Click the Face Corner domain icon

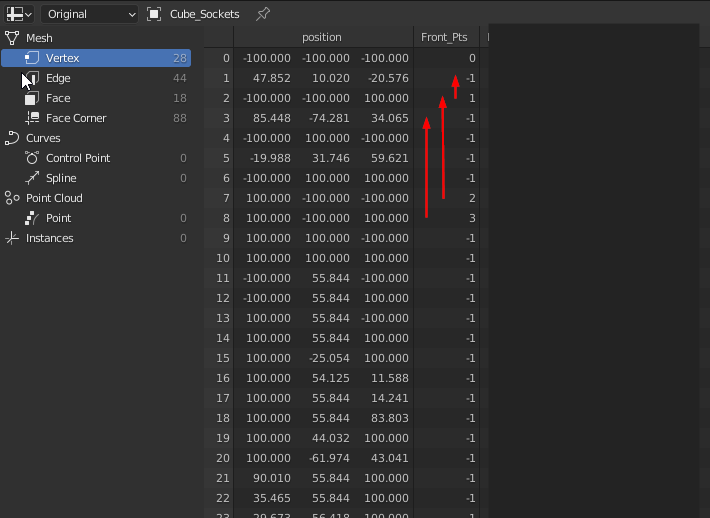(x=32, y=118)
